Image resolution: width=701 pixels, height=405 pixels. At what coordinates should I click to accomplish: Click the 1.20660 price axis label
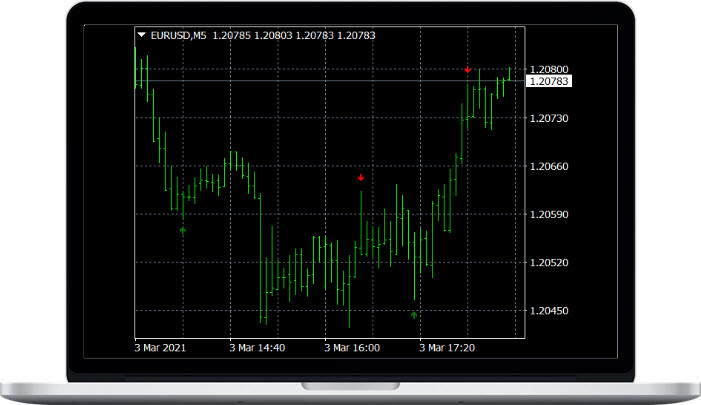point(548,166)
